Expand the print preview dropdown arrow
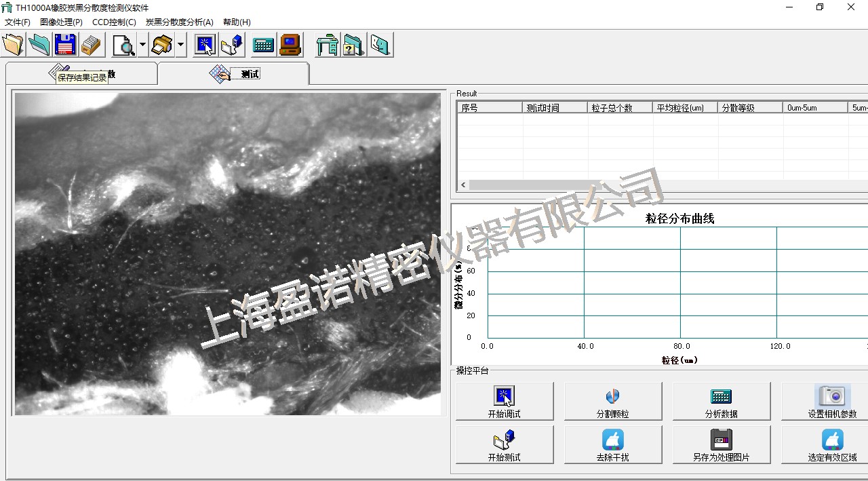This screenshot has height=481, width=868. click(142, 45)
